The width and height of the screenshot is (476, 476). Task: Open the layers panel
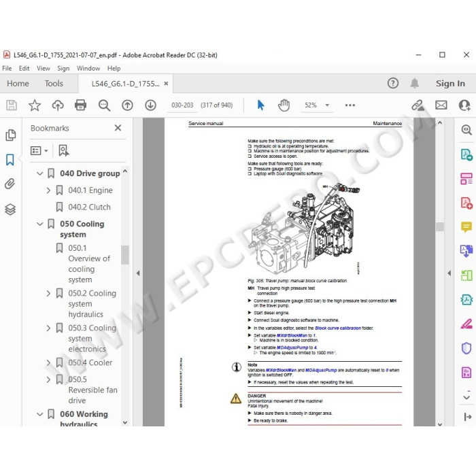(10, 209)
